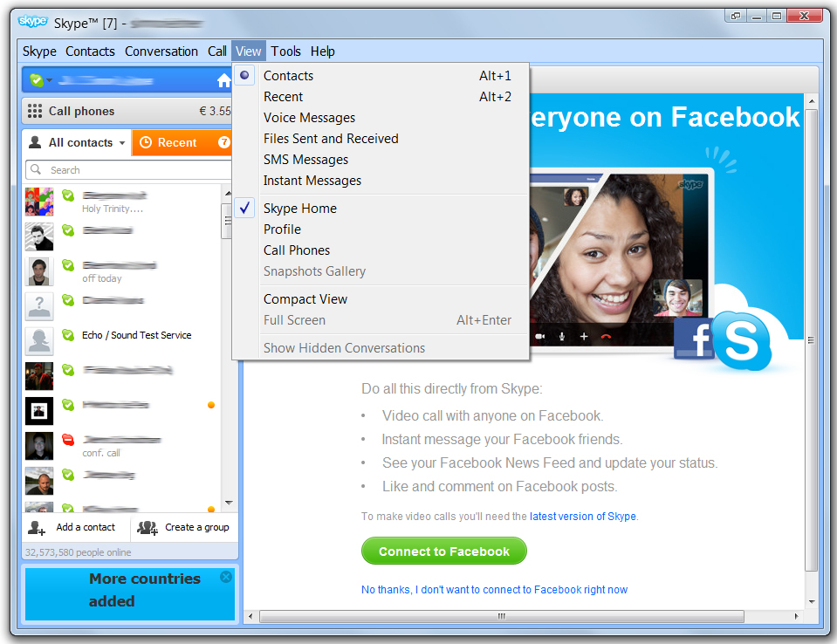Viewport: 837px width, 644px height.
Task: Choose Instant Messages in View menu
Action: [x=381, y=181]
